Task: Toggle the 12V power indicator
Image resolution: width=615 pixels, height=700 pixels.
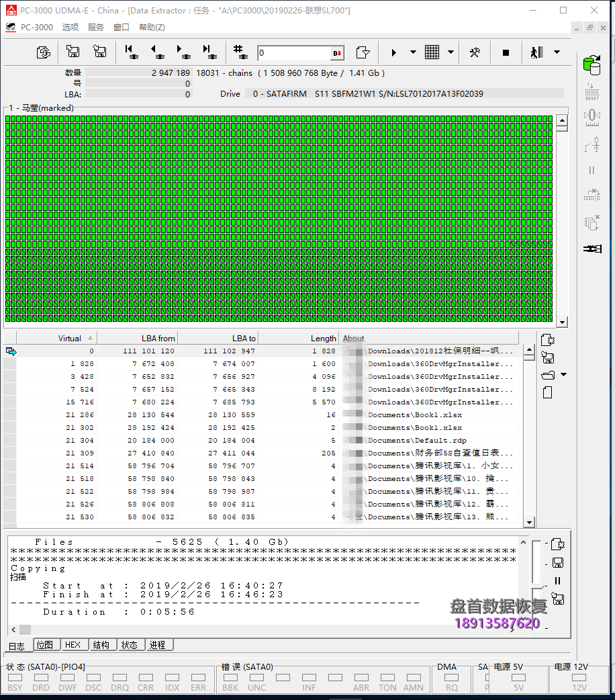Action: [x=579, y=678]
